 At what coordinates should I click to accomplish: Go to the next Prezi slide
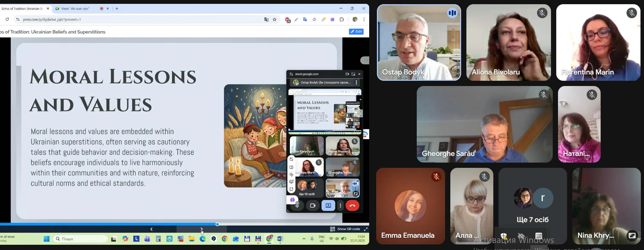(x=202, y=229)
